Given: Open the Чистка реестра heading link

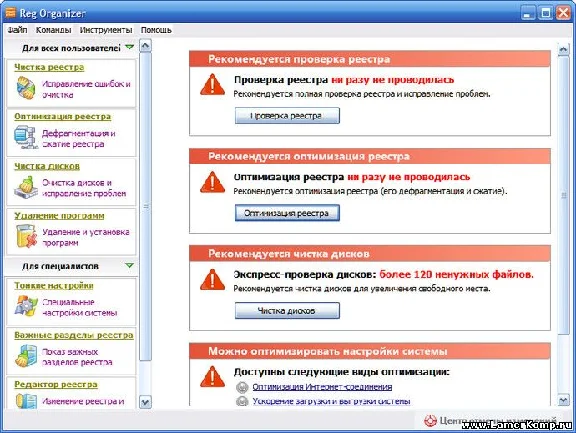Looking at the screenshot, I should (x=49, y=67).
